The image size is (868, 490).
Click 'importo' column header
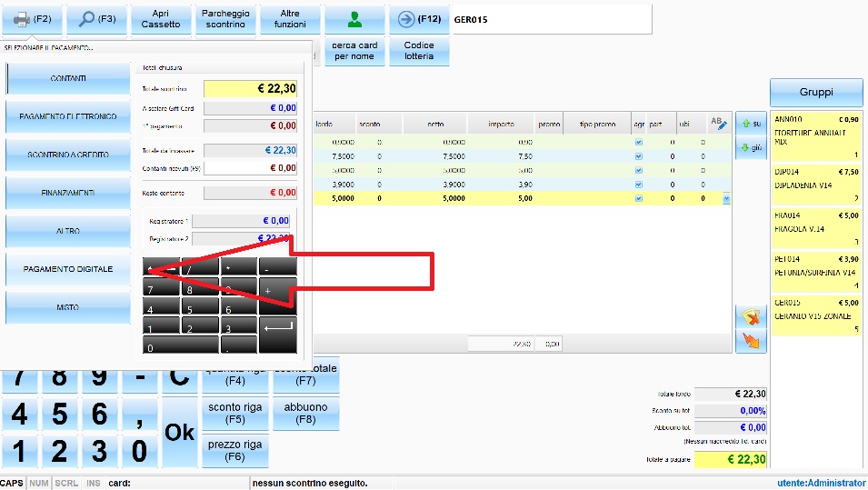click(501, 124)
